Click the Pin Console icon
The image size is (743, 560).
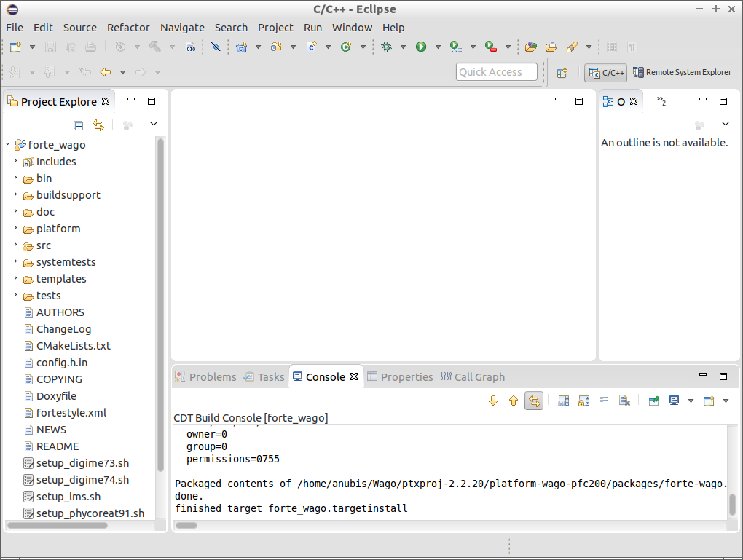[653, 401]
